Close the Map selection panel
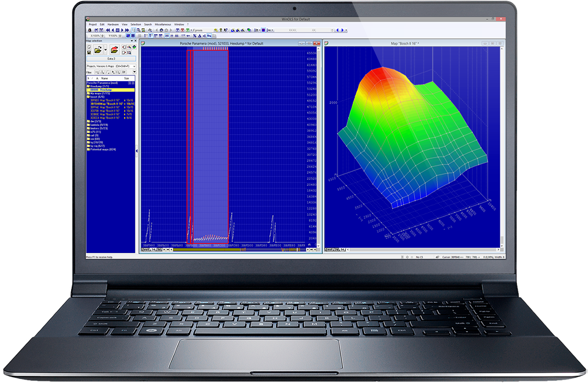588x383 pixels. coord(135,40)
